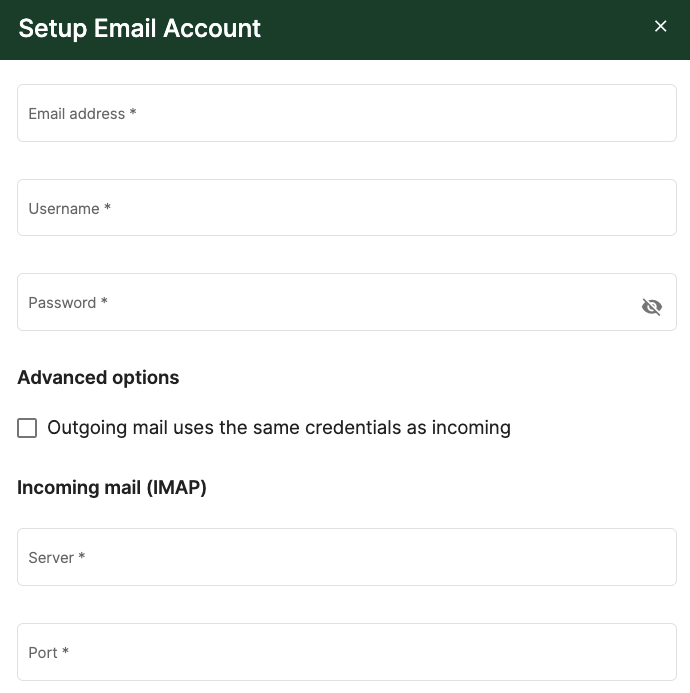Click the "Username *" placeholder label
The width and height of the screenshot is (690, 693).
click(69, 208)
